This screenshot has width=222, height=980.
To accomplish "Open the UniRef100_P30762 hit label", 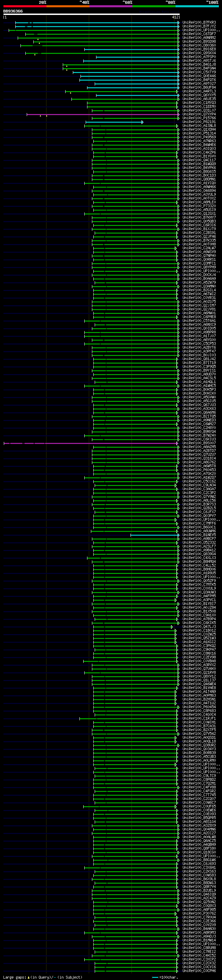I will coord(199,913).
